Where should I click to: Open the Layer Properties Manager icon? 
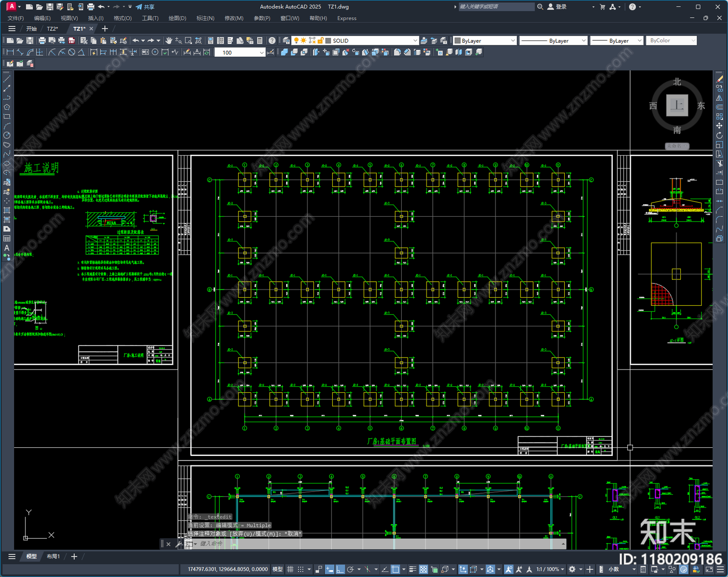tap(286, 40)
